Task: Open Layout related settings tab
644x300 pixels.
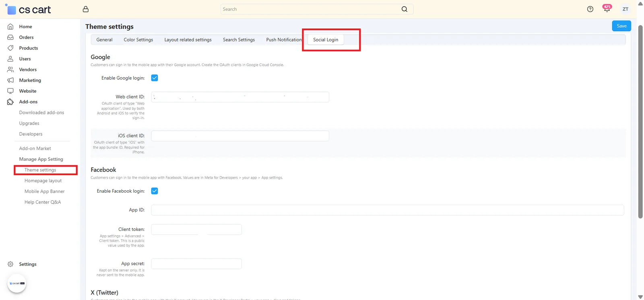Action: 188,40
